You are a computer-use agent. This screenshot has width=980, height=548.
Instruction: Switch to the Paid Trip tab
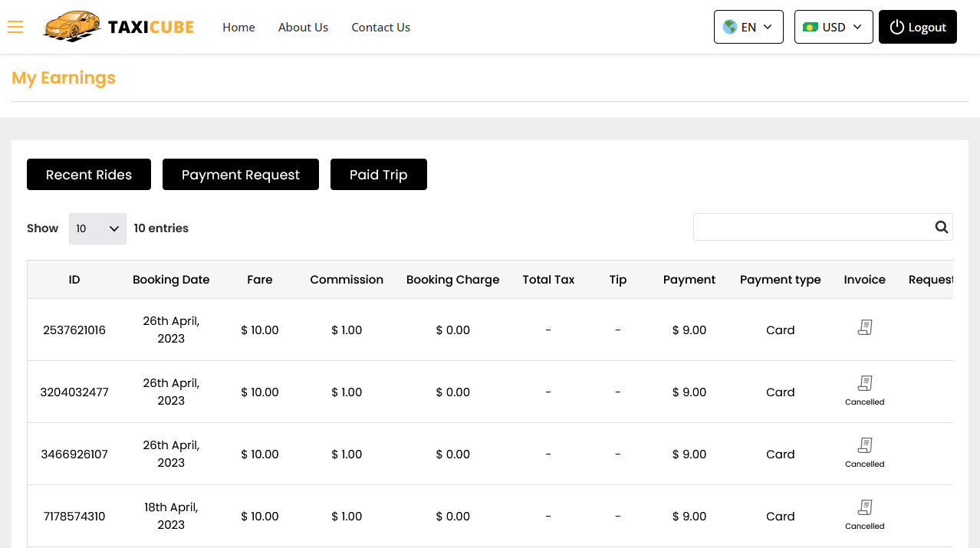[x=378, y=174]
